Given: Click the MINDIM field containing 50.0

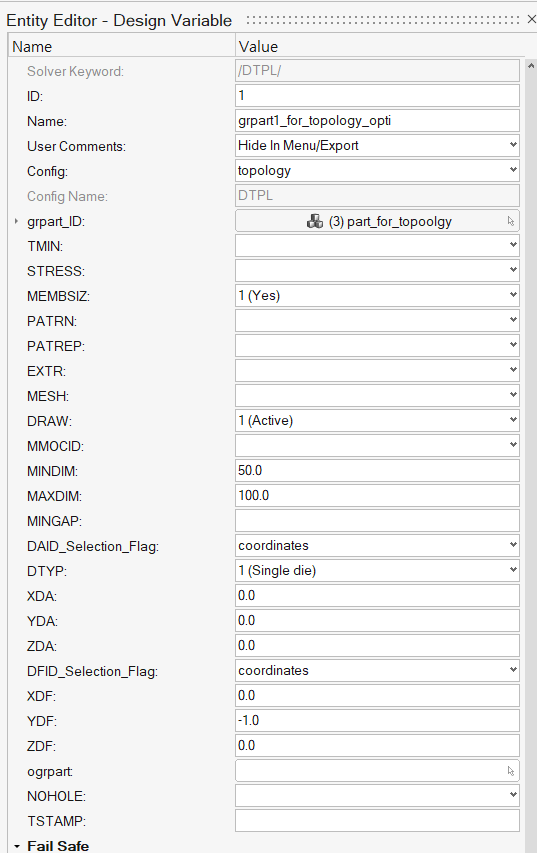Looking at the screenshot, I should click(x=377, y=471).
